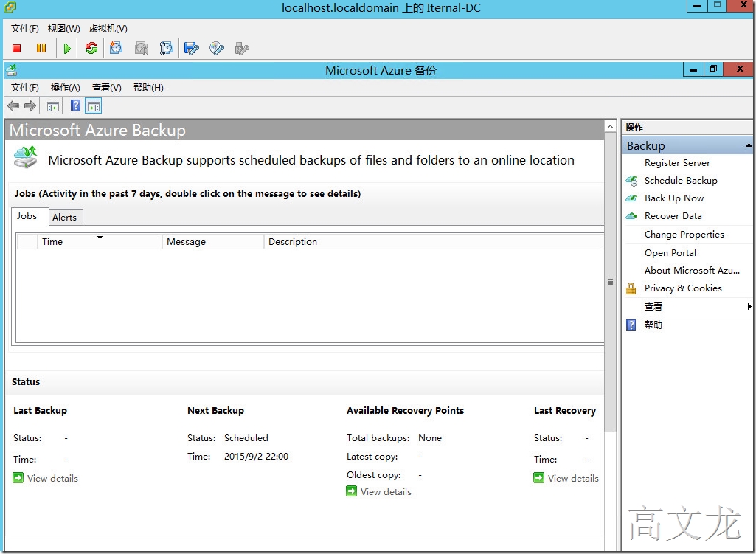The width and height of the screenshot is (756, 554).
Task: Sort jobs by Description column
Action: 434,241
